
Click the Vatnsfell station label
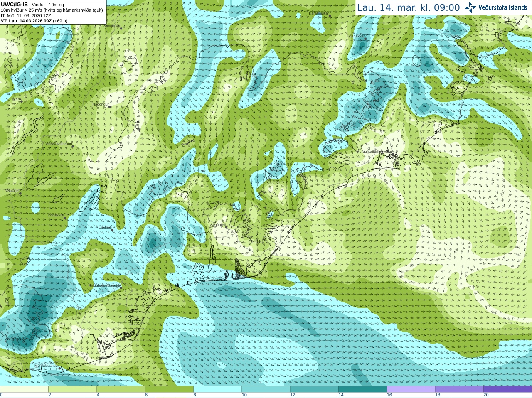(x=13, y=191)
